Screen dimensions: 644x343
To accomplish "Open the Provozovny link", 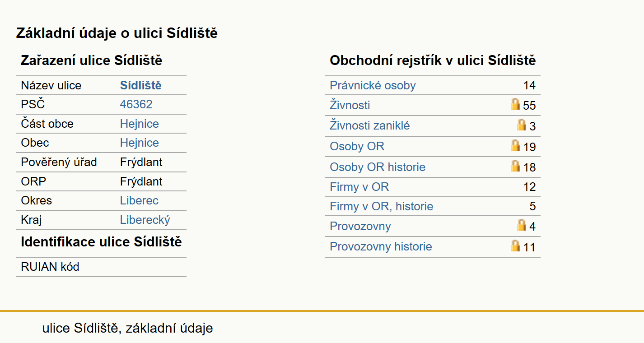I will [360, 226].
